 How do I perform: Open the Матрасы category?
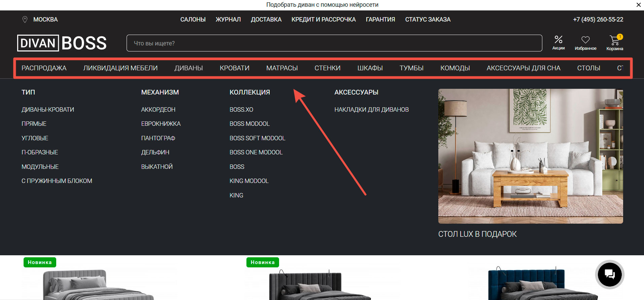pos(282,68)
